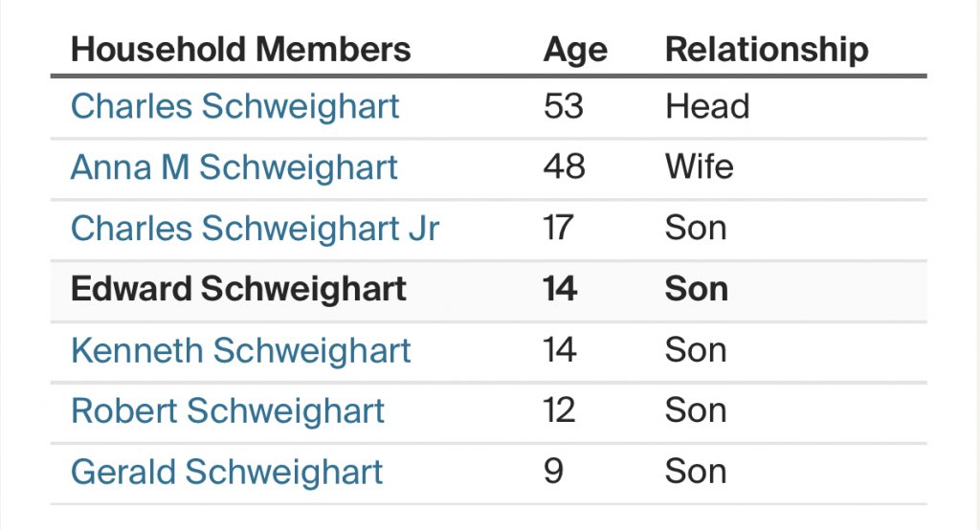Viewport: 980px width, 530px height.
Task: Open Robert Schweighart's record link
Action: click(x=228, y=411)
